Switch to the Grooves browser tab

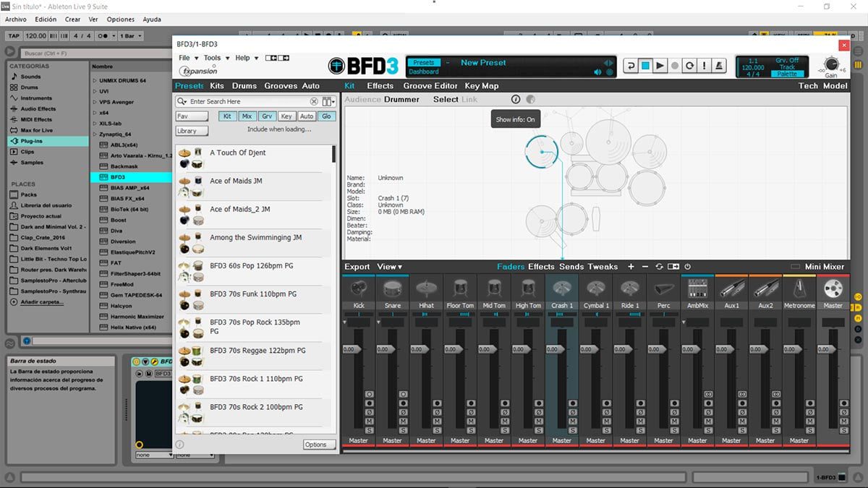pyautogui.click(x=281, y=86)
